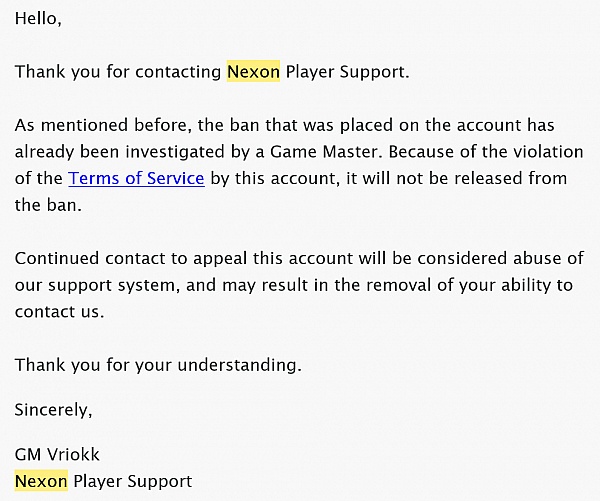Click 'Player Support' in the first sentence
Image resolution: width=600 pixels, height=501 pixels.
[347, 72]
